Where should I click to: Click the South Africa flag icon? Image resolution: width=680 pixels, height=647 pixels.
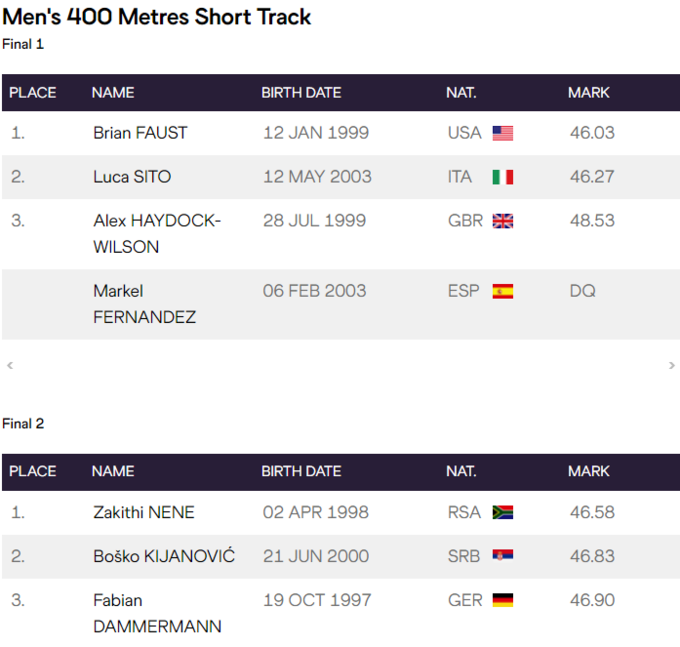[x=502, y=512]
